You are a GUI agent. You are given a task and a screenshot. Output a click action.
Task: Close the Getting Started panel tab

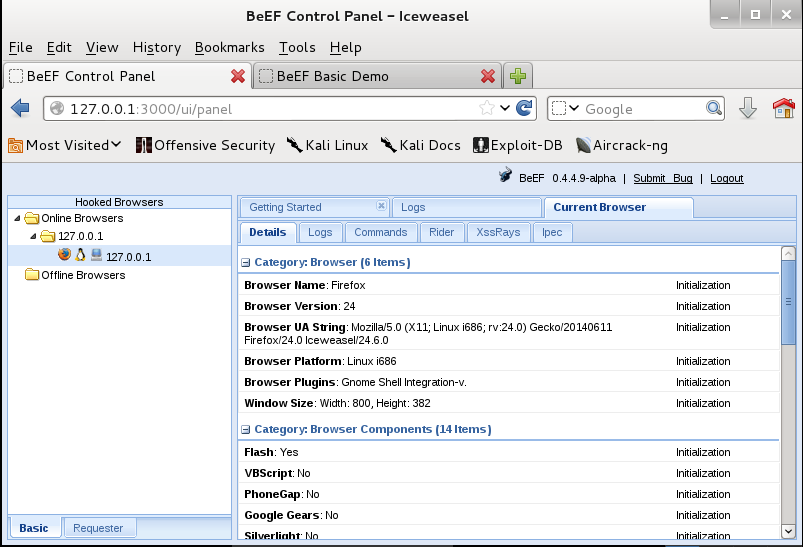click(381, 205)
